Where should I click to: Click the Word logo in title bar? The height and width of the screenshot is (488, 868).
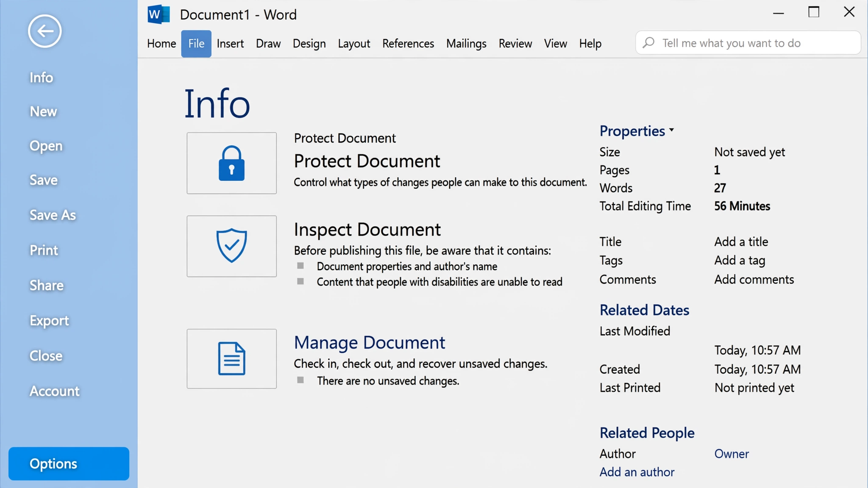point(159,14)
